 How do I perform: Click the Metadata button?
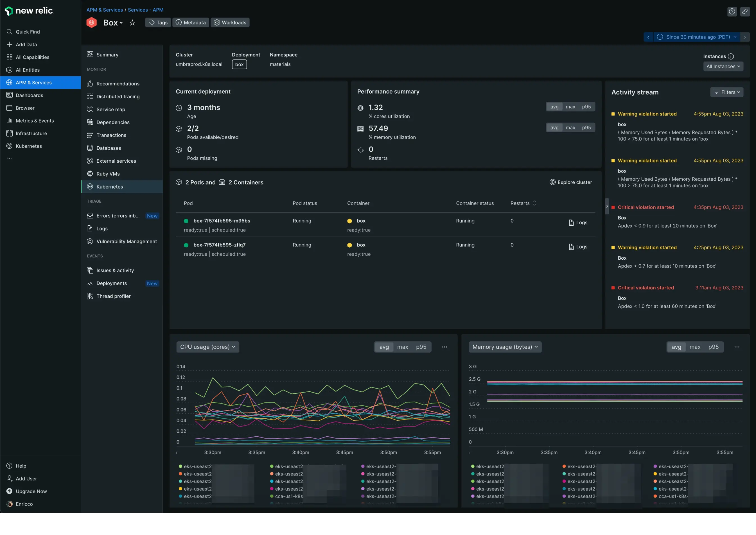point(191,23)
